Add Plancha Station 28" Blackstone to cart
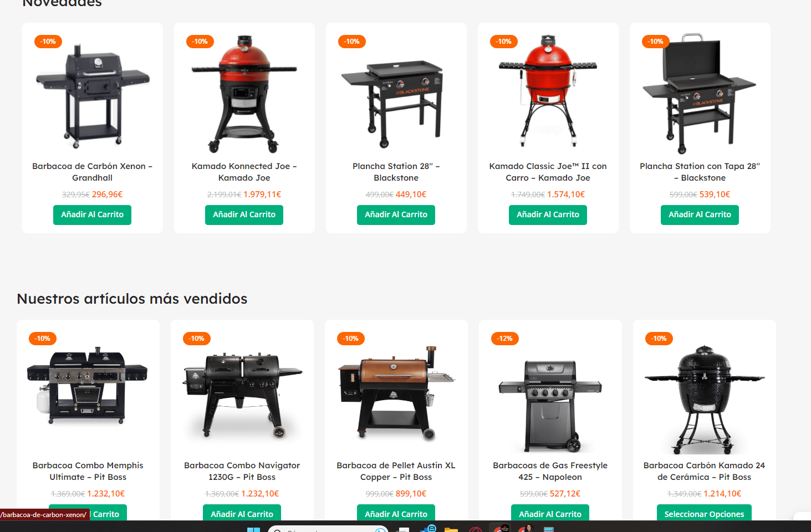 (396, 214)
